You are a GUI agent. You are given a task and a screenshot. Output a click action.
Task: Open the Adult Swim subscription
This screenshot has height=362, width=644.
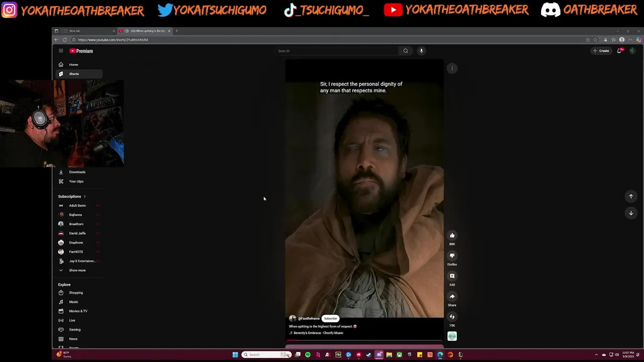point(78,206)
